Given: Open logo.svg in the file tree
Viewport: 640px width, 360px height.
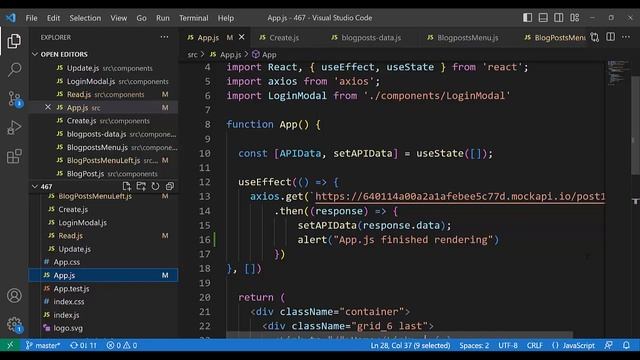Looking at the screenshot, I should (x=104, y=328).
